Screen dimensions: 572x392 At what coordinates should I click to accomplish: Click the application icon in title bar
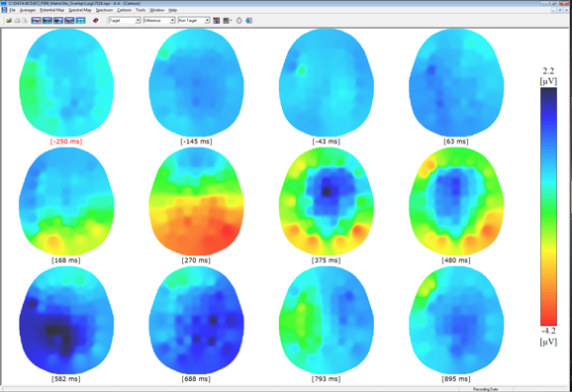click(x=4, y=3)
